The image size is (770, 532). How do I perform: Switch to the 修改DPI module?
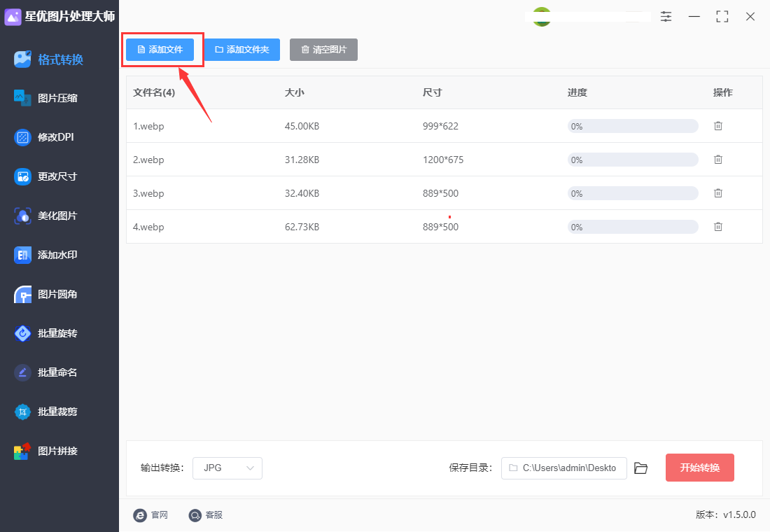[44, 137]
